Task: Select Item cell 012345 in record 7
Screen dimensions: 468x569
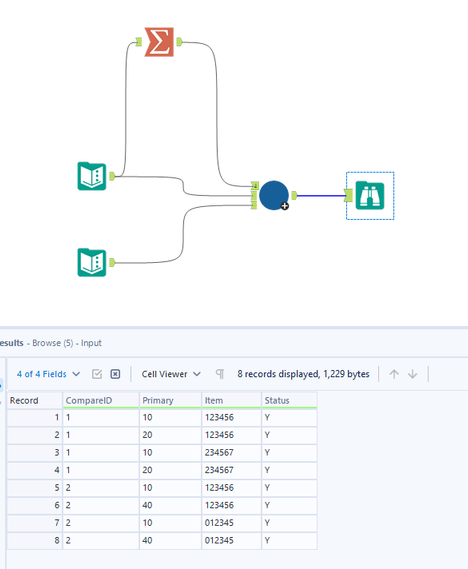Action: (231, 523)
